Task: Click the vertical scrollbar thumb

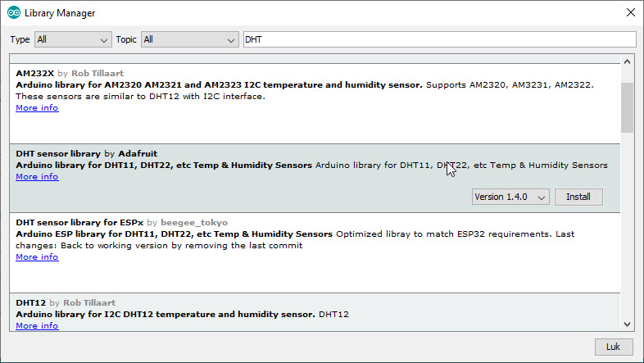Action: pos(627,107)
